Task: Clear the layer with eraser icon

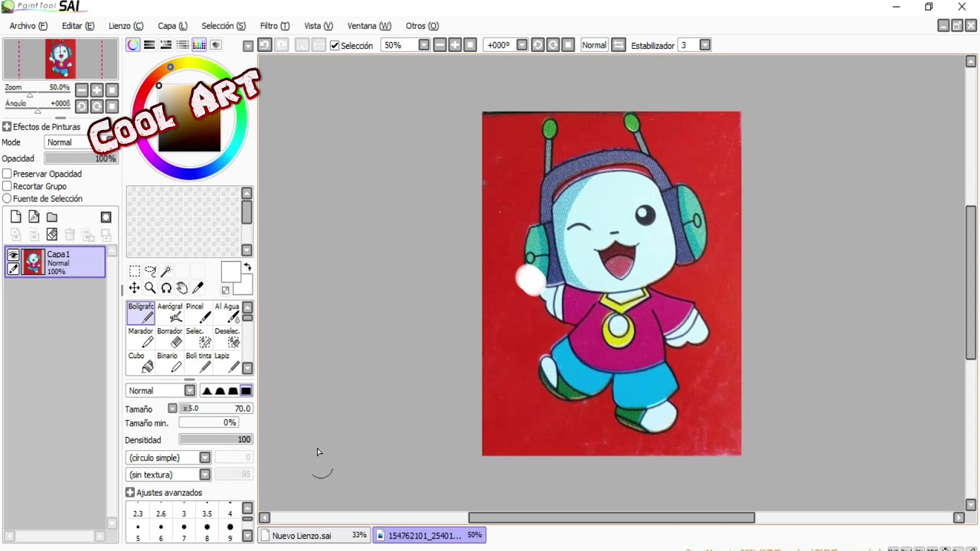Action: coord(52,234)
